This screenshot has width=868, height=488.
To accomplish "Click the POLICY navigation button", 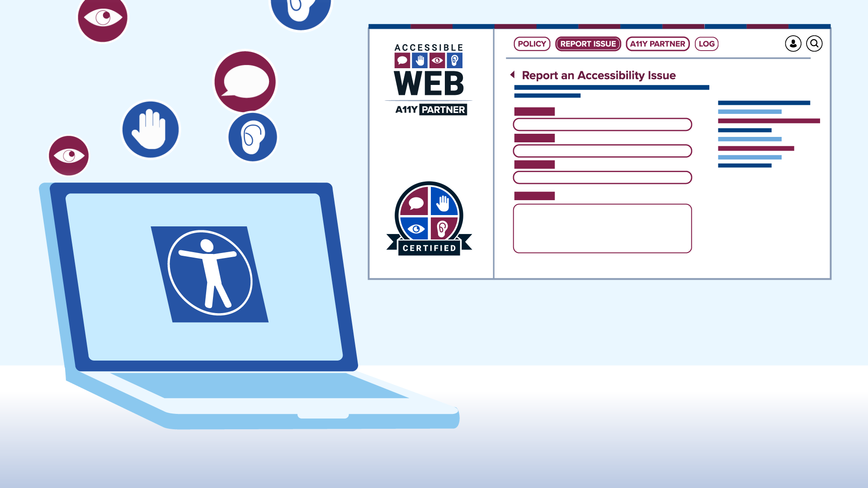I will 531,43.
